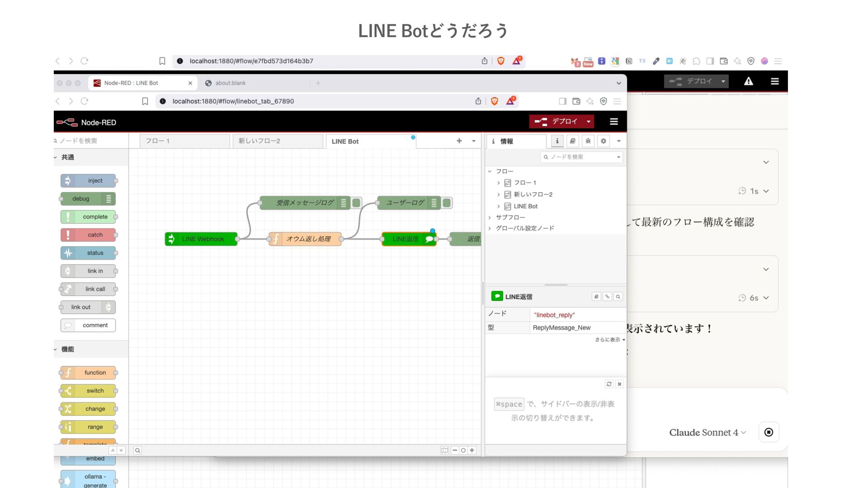The height and width of the screenshot is (488, 868).
Task: Click the front window address bar URL
Action: point(233,101)
